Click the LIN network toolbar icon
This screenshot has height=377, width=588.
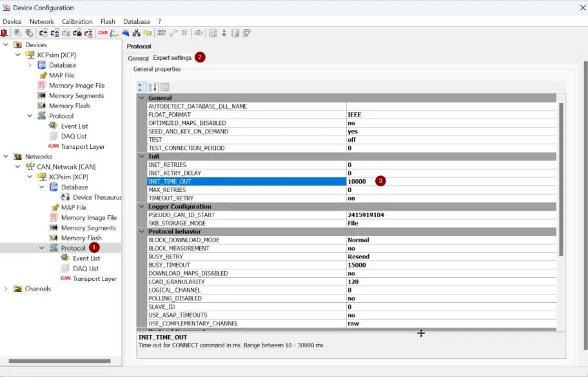(x=114, y=33)
